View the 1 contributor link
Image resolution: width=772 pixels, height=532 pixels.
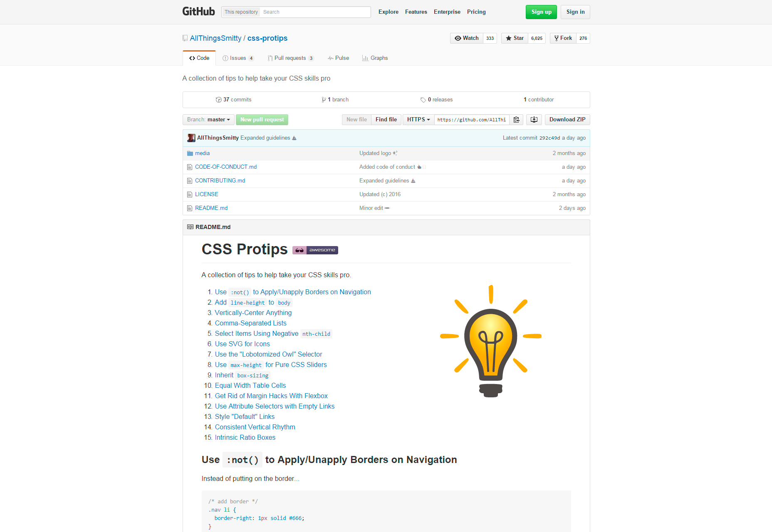539,100
